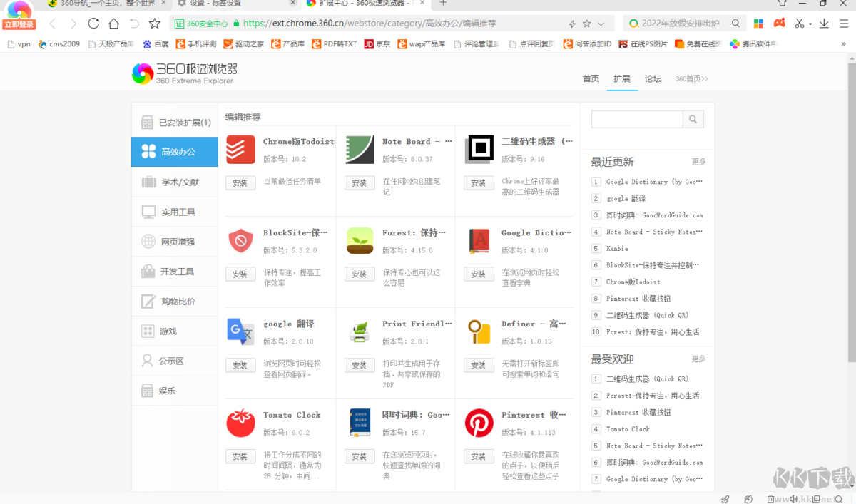Viewport: 856px width, 504px height.
Task: Click the 360 Extreme Explorer logo
Action: (x=184, y=73)
